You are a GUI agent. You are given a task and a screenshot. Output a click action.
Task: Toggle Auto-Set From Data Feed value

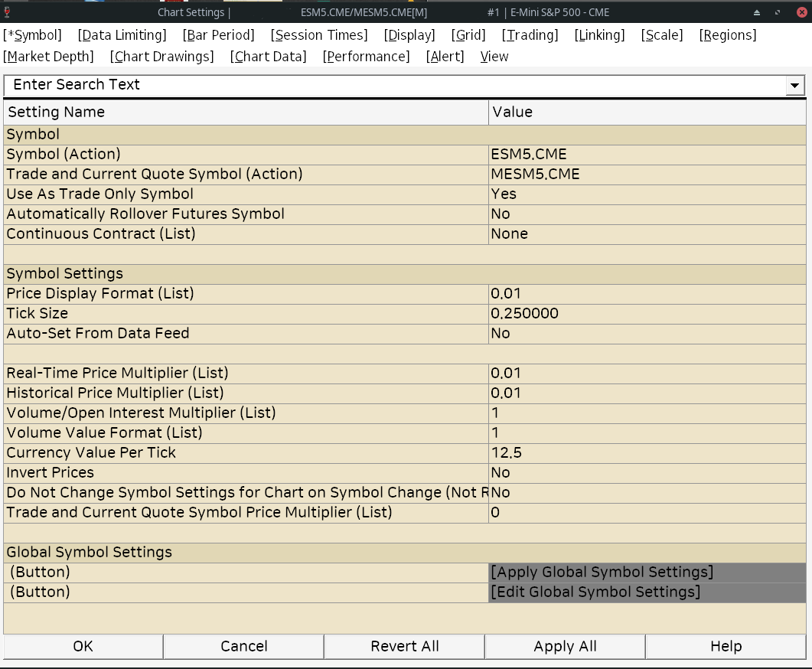click(x=647, y=334)
